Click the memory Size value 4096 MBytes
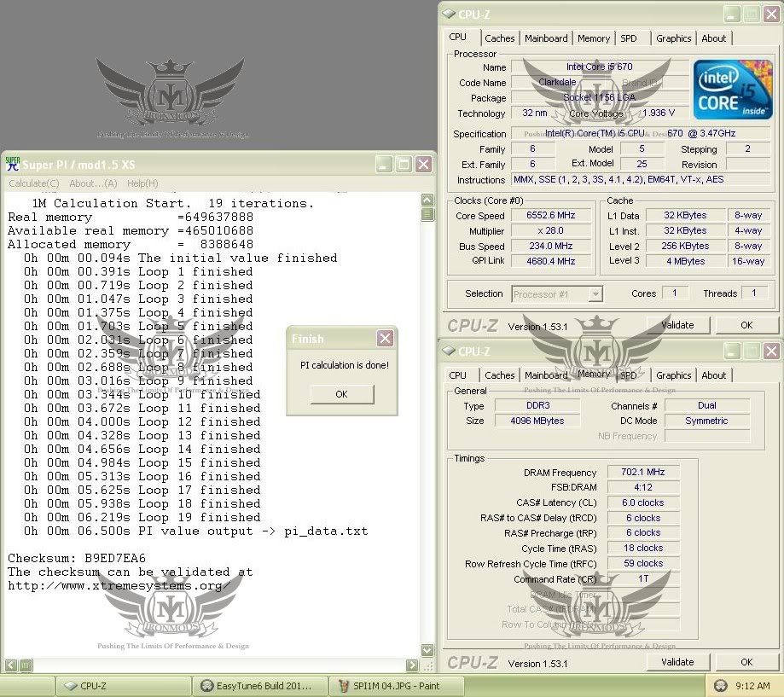Viewport: 784px width, 697px height. pos(538,421)
